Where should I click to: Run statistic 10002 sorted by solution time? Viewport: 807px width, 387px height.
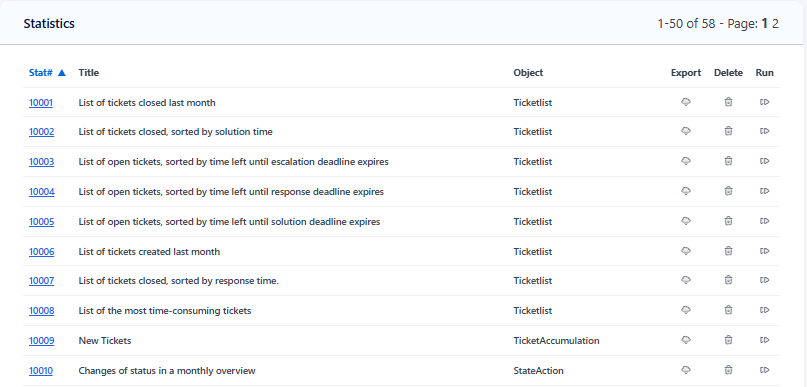764,131
